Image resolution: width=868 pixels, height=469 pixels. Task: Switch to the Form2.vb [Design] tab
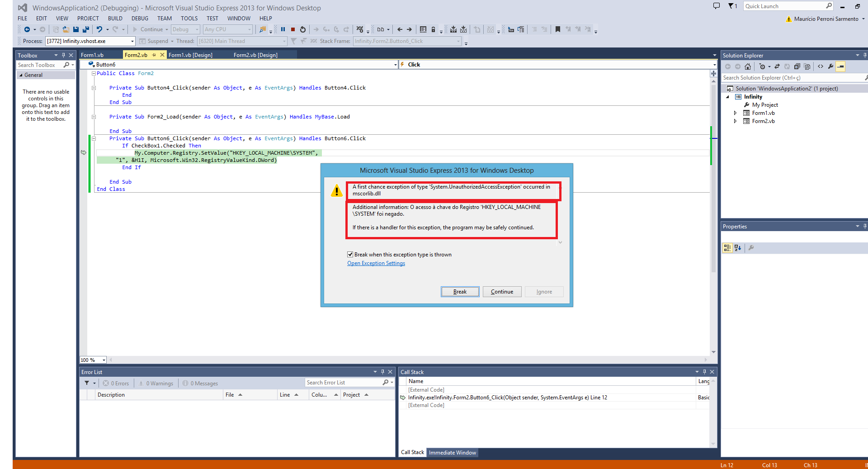pos(255,55)
